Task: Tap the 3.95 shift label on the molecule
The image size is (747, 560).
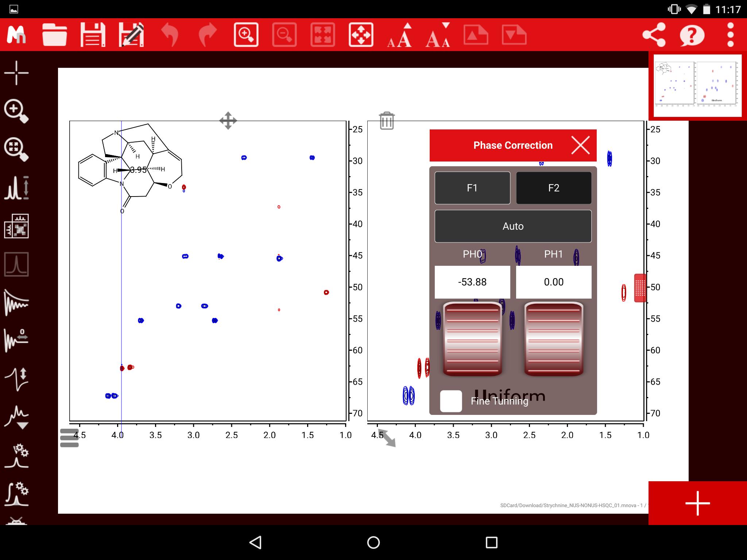Action: (x=138, y=170)
